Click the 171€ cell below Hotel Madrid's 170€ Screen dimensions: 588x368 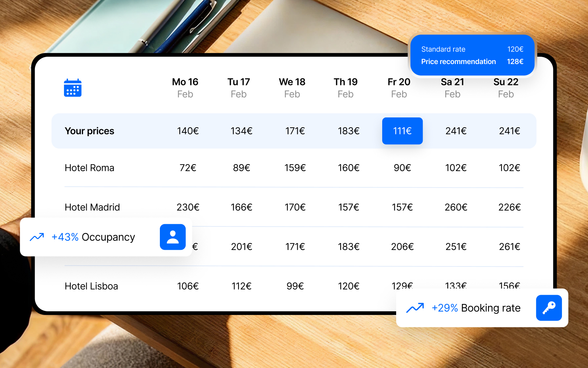tap(295, 247)
